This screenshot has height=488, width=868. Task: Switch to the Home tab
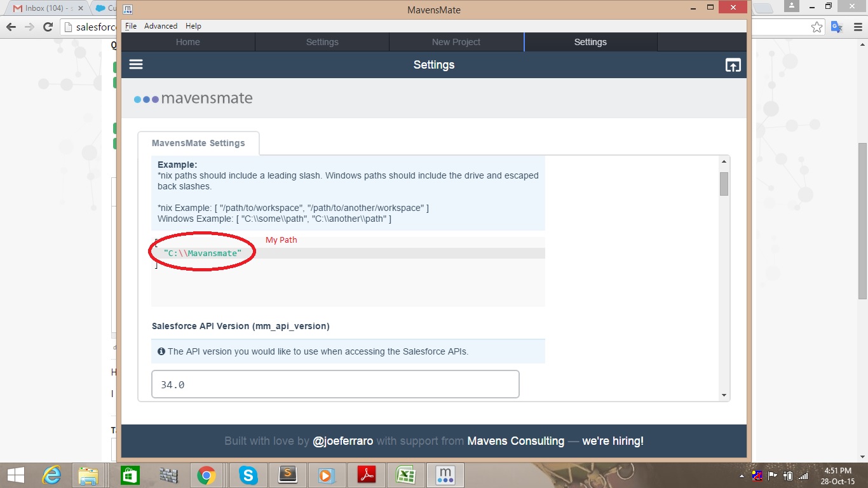pyautogui.click(x=188, y=42)
